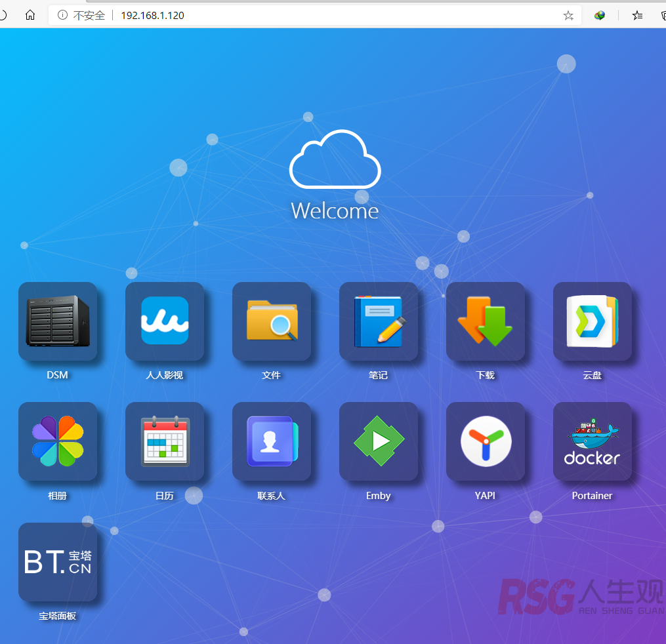Open the 下载 arrows icon
Viewport: 666px width, 644px height.
click(x=486, y=321)
